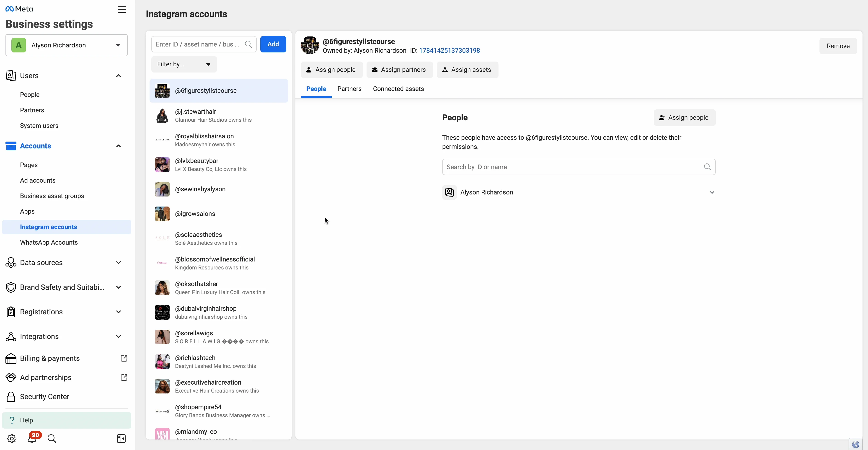Viewport: 868px width, 450px height.
Task: Click the search icon in bottom bar
Action: (52, 439)
